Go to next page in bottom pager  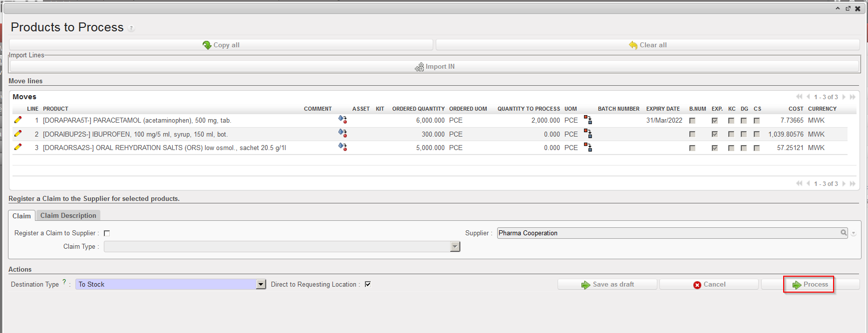tap(844, 183)
